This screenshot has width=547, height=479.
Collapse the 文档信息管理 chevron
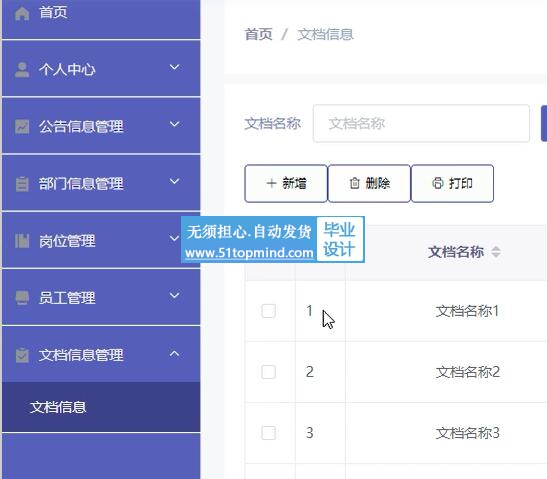(x=174, y=353)
